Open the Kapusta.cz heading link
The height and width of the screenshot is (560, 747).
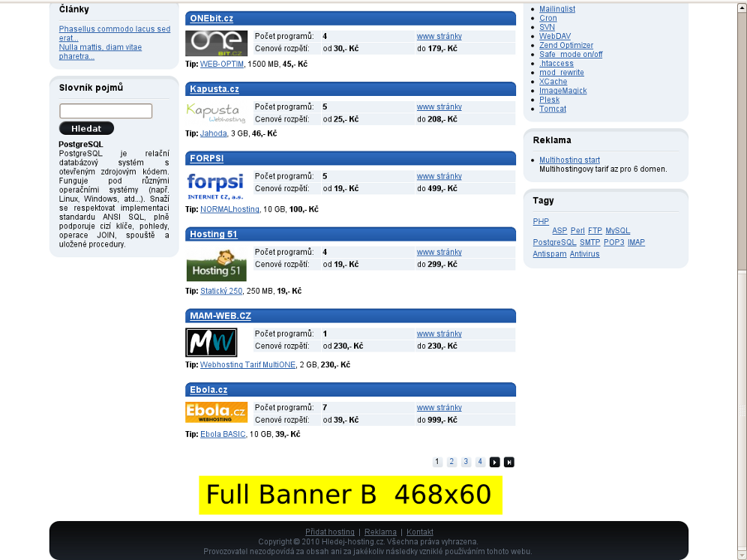(x=214, y=89)
